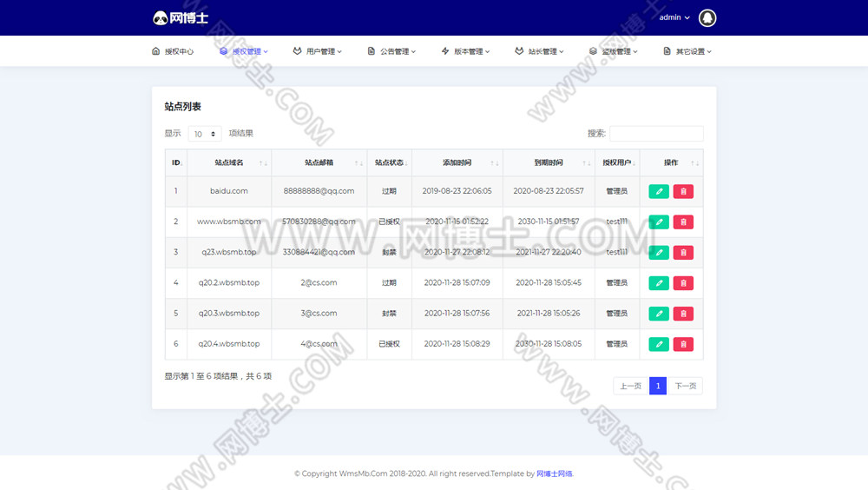Sort by 站点邮箱 column header
This screenshot has width=868, height=490.
(x=319, y=162)
